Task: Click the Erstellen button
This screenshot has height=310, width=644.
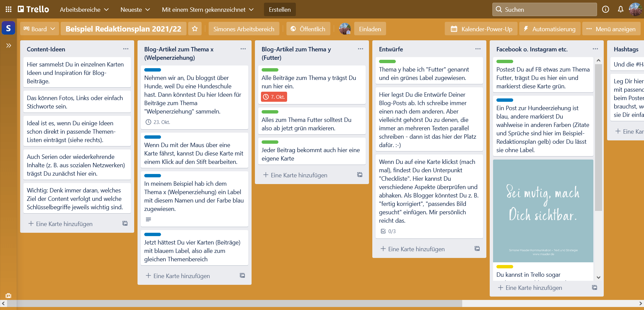Action: (x=280, y=9)
